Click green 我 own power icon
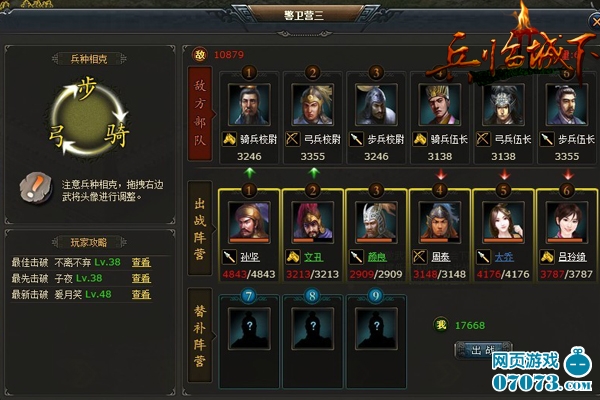The image size is (600, 400). tap(441, 325)
